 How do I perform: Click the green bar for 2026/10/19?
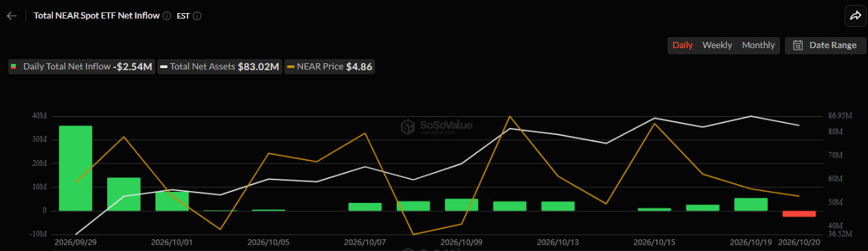coord(751,204)
